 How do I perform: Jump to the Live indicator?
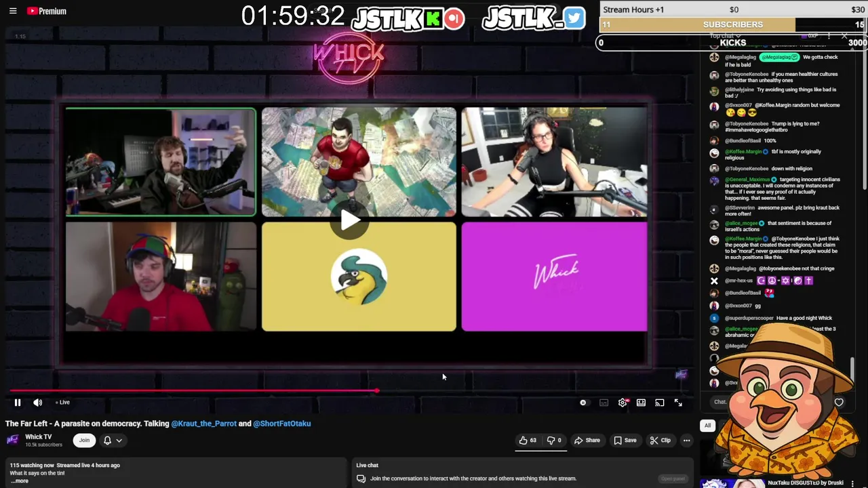63,403
